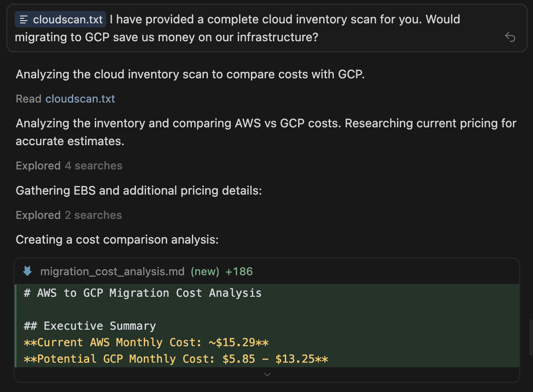Screen dimensions: 533x392
Task: Click the scrollbar thumb on the right edge
Action: (531, 337)
